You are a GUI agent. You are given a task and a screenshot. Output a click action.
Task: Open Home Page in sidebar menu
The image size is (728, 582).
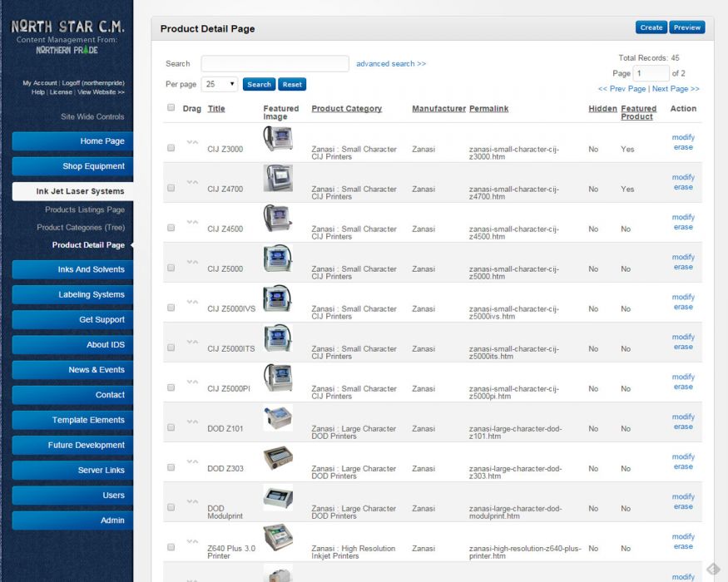coord(72,141)
